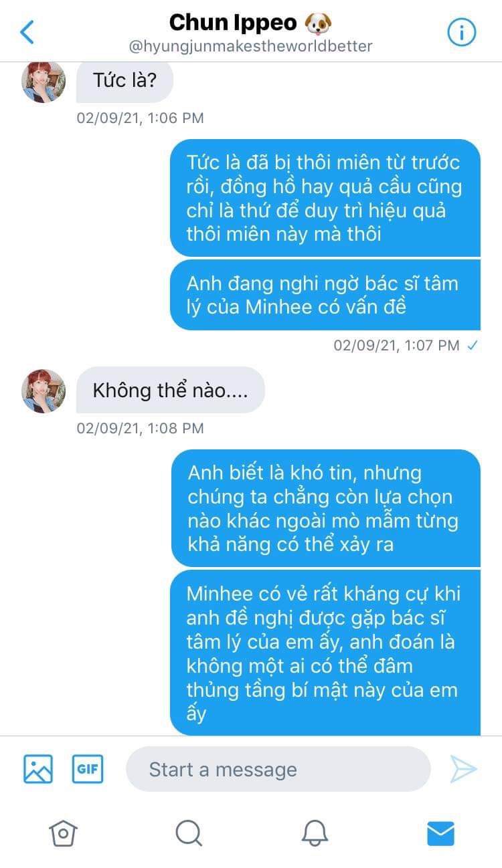This screenshot has width=502, height=868.
Task: Open the Search tab
Action: click(x=189, y=833)
